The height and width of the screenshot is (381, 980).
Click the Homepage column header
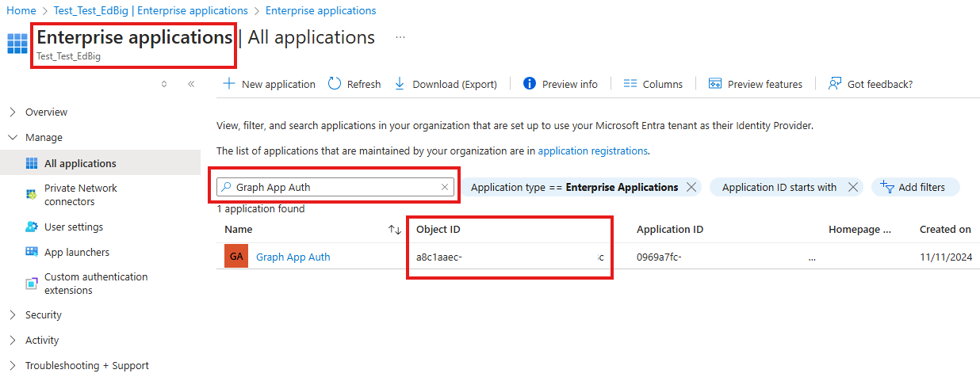(860, 229)
